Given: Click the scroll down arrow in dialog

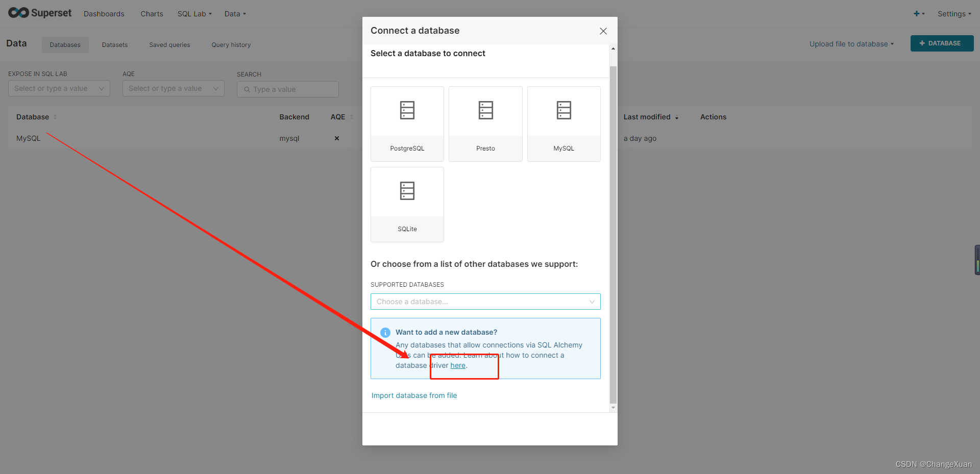Looking at the screenshot, I should 613,408.
